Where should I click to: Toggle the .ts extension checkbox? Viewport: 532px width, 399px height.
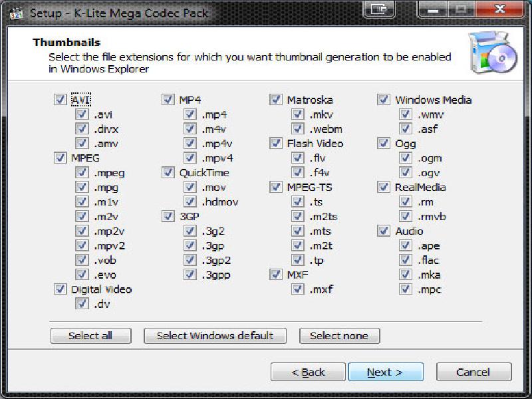(x=297, y=201)
